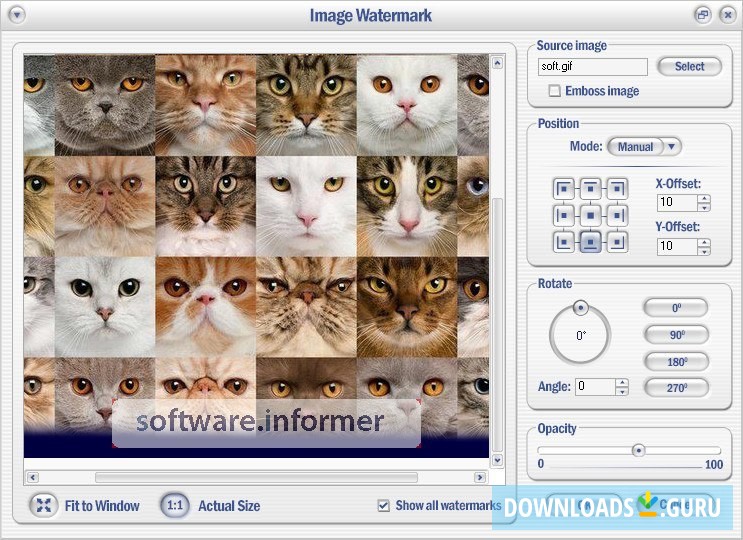The height and width of the screenshot is (540, 743).
Task: Anchor watermark to bottom-right position
Action: [x=617, y=242]
